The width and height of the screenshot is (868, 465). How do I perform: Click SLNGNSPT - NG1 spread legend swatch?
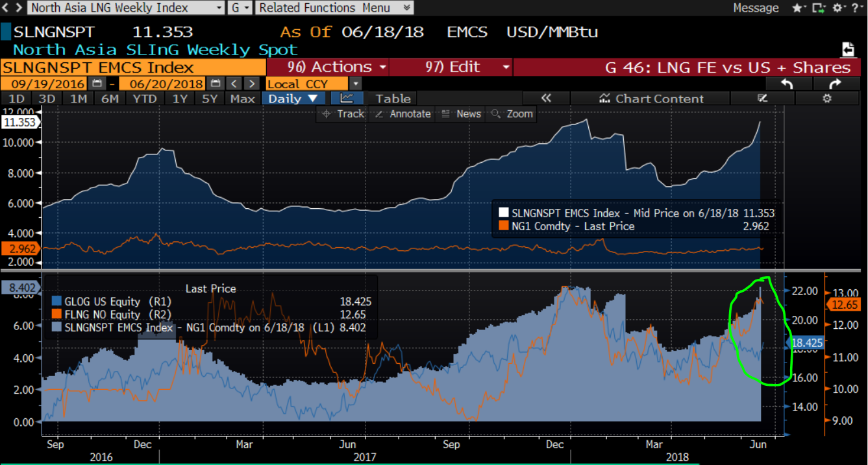click(x=56, y=328)
